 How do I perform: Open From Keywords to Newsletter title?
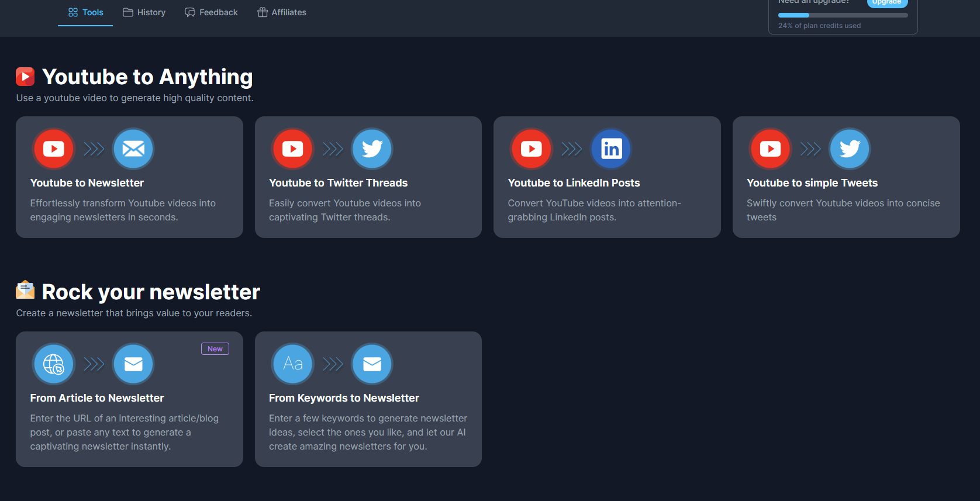344,398
